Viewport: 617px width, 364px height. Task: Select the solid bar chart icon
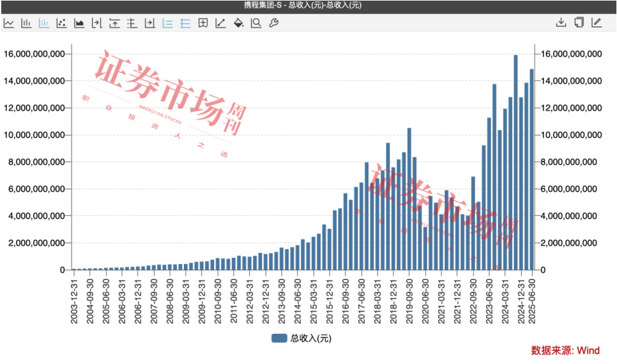point(27,23)
